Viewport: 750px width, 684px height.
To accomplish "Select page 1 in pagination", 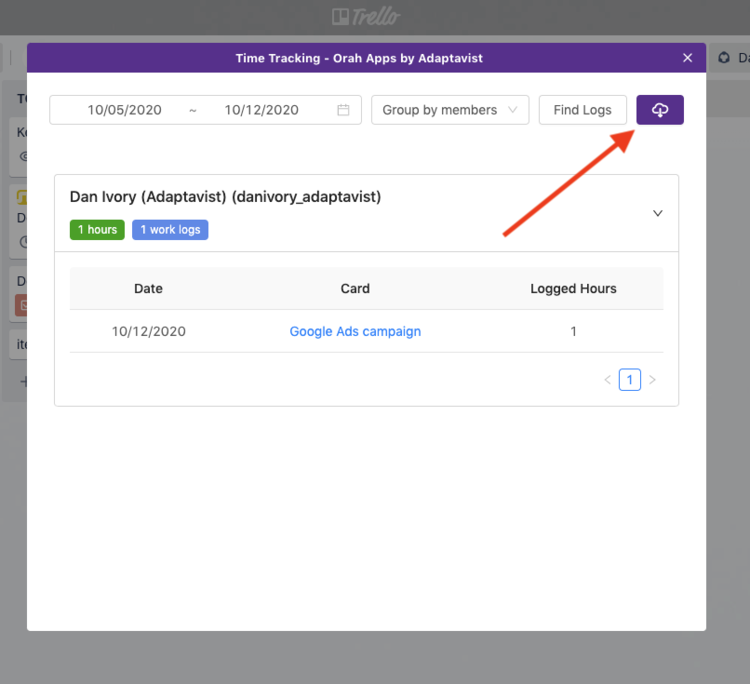I will 629,380.
